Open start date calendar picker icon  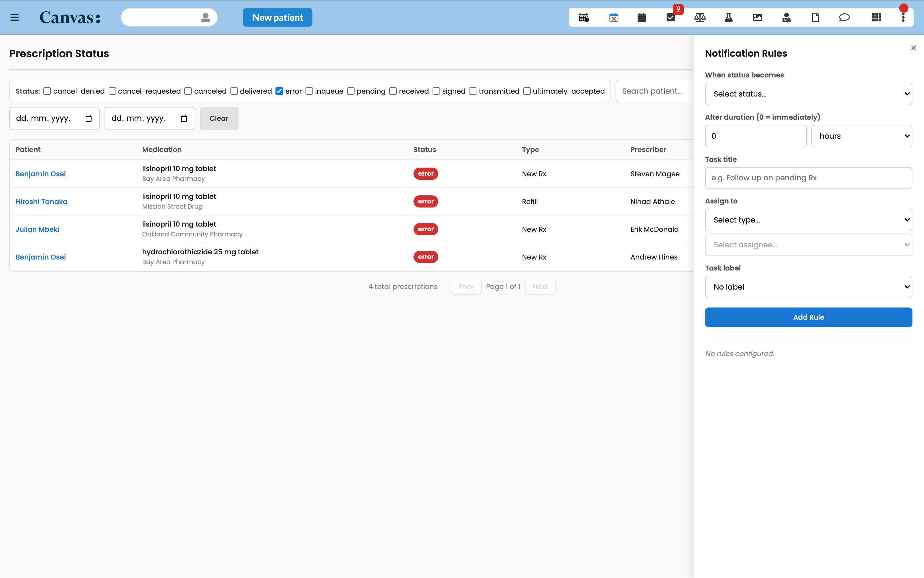point(89,118)
